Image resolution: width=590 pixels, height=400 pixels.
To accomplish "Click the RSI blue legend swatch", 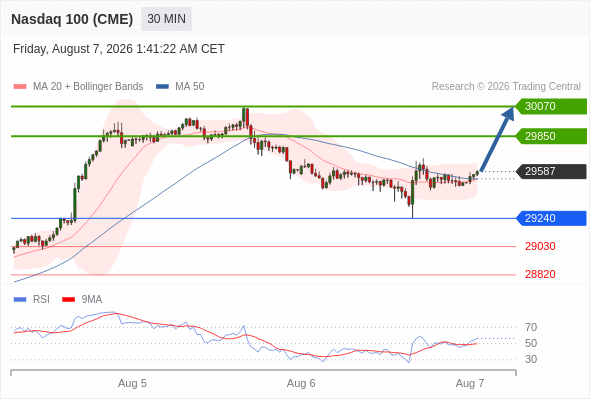I will [20, 300].
